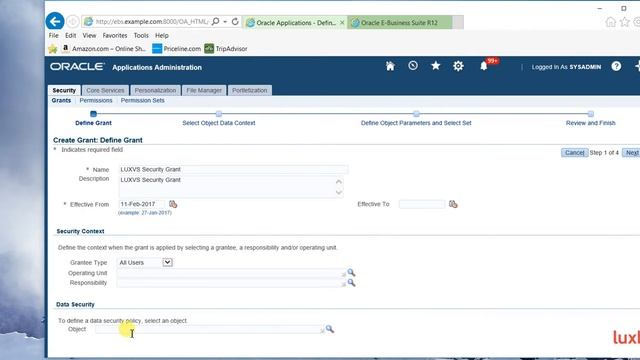Viewport: 640px width, 360px height.
Task: Switch to the Personalization tab
Action: pyautogui.click(x=155, y=90)
